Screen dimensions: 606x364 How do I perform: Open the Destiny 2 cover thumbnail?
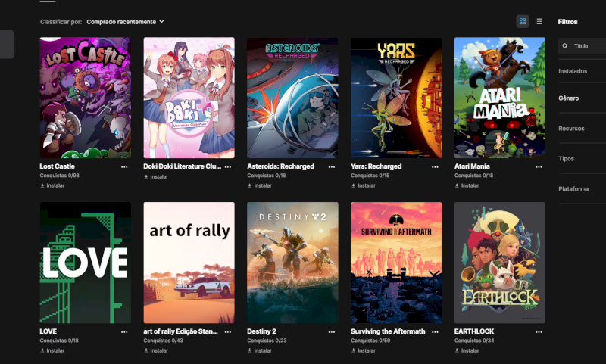pos(292,263)
